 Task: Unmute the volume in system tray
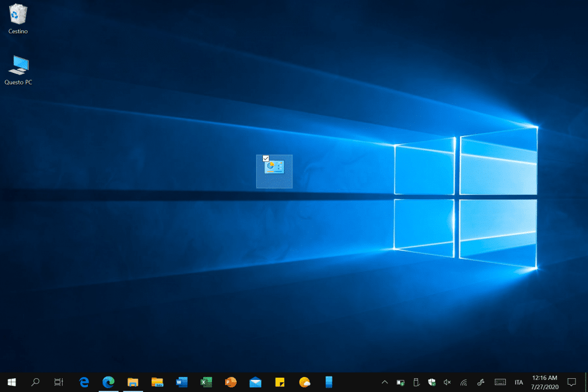447,382
